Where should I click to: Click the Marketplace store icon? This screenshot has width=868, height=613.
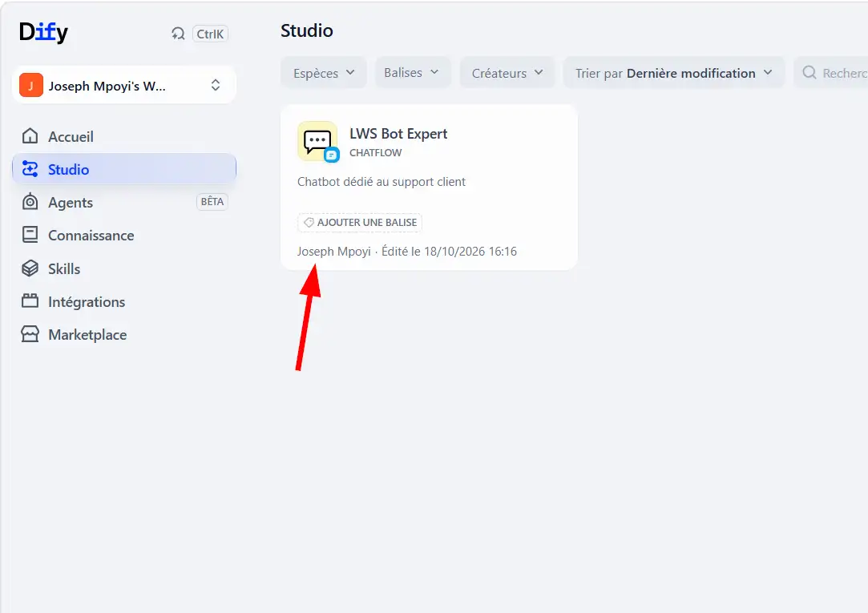[x=30, y=334]
